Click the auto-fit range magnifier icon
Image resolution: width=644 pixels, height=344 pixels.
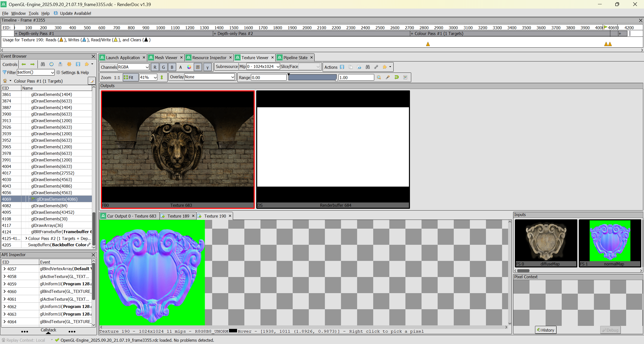(x=379, y=77)
